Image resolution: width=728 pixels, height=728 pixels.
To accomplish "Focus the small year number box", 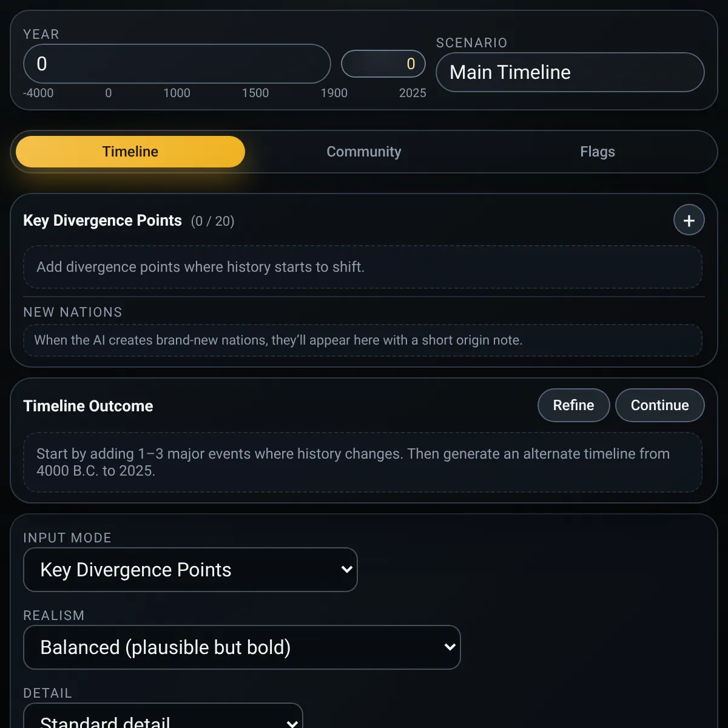I will point(383,64).
